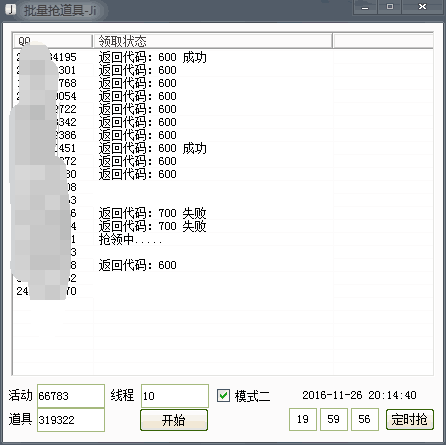
Task: Click the 定时抢 button
Action: pyautogui.click(x=410, y=419)
